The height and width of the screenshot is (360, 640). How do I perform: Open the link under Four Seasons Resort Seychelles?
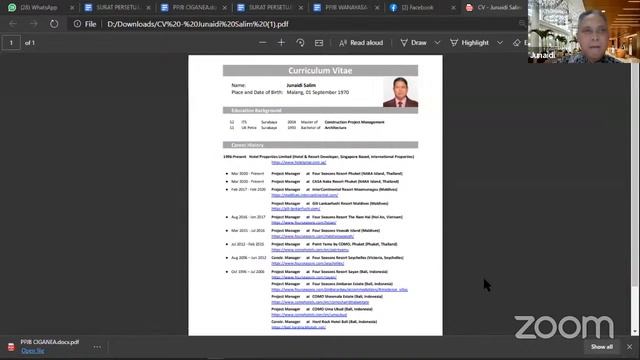pos(307,263)
